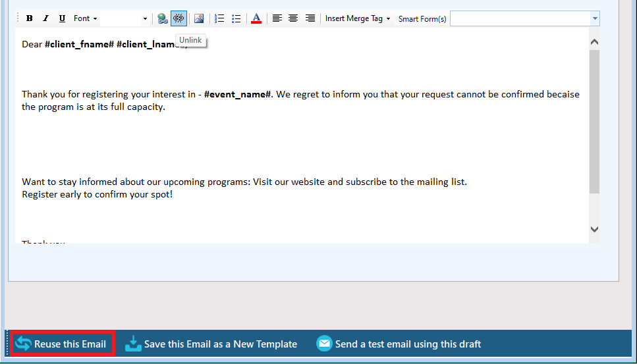Click the Unlink icon

pos(179,18)
